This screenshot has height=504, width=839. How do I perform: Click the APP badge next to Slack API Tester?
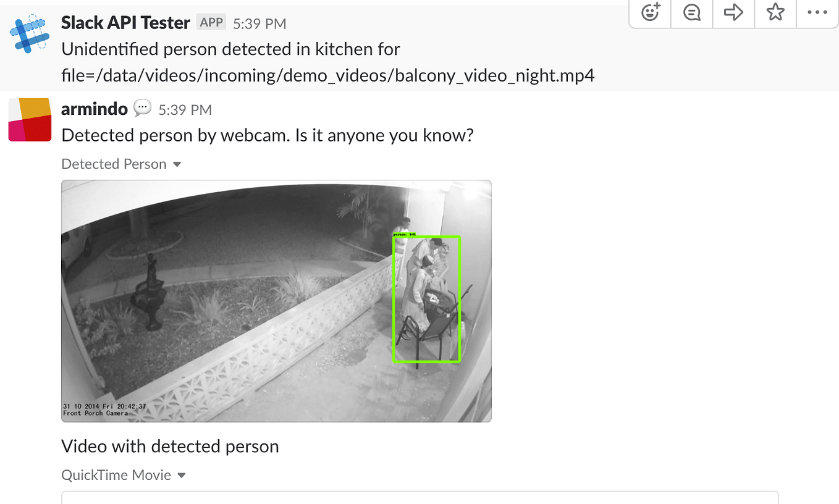coord(211,22)
